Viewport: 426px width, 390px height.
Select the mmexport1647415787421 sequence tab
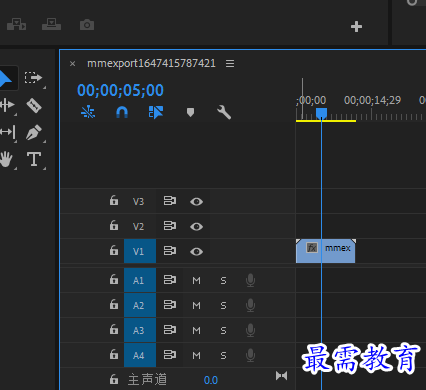(151, 63)
